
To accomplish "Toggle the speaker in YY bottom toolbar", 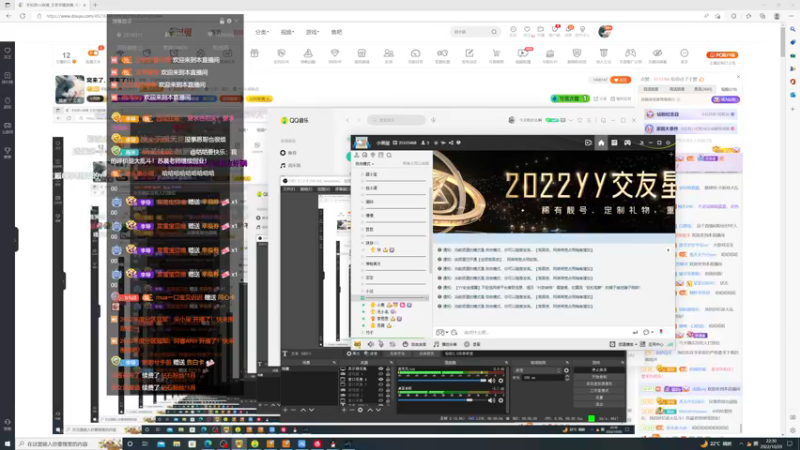I will pyautogui.click(x=371, y=344).
